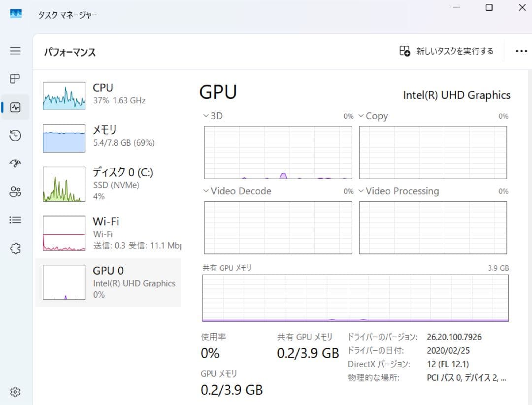This screenshot has height=405, width=532.
Task: Select the Wi-Fi performance item
Action: (108, 233)
